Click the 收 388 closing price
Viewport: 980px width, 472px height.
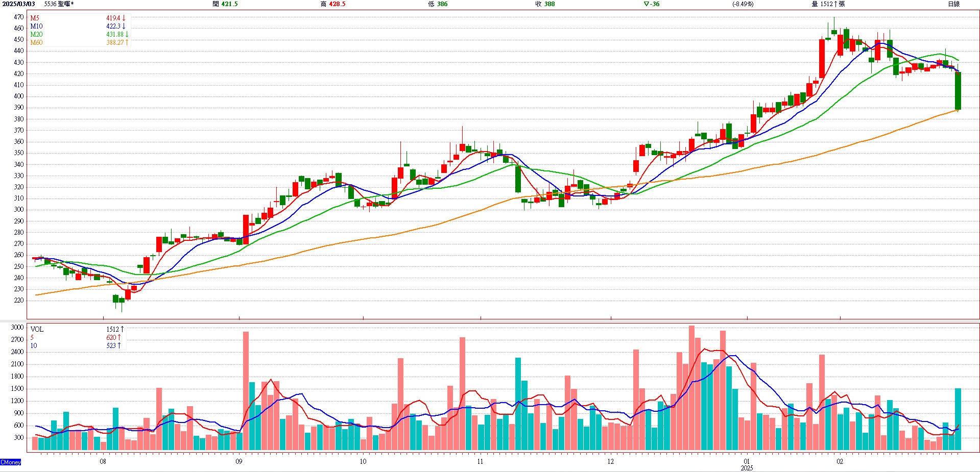pos(545,4)
